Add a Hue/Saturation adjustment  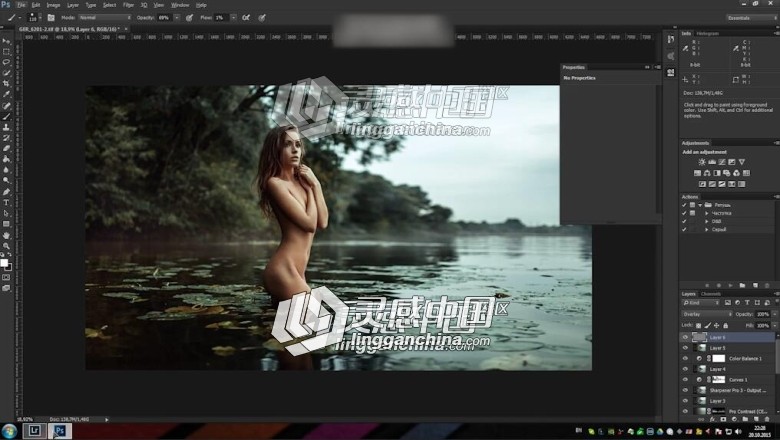pos(697,173)
